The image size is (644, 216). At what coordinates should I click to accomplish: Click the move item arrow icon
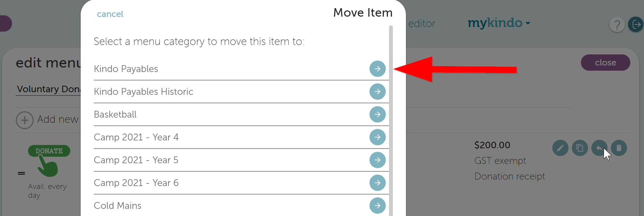(x=599, y=148)
